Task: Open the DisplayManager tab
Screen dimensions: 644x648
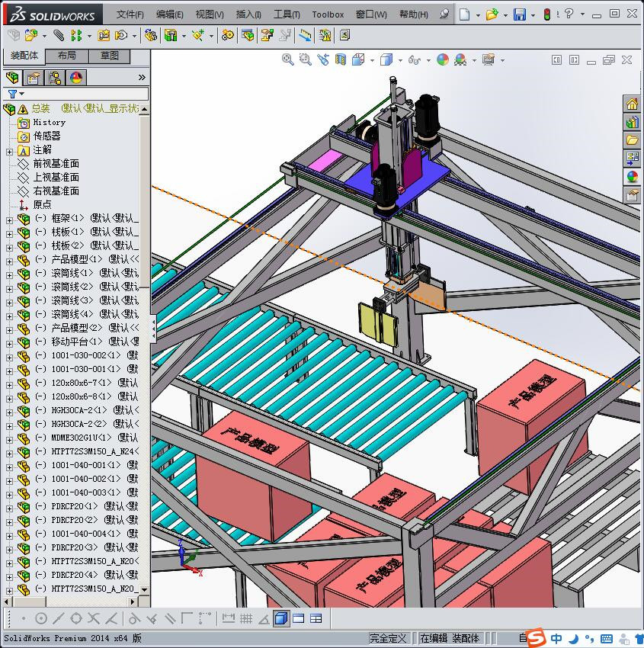Action: coord(76,77)
